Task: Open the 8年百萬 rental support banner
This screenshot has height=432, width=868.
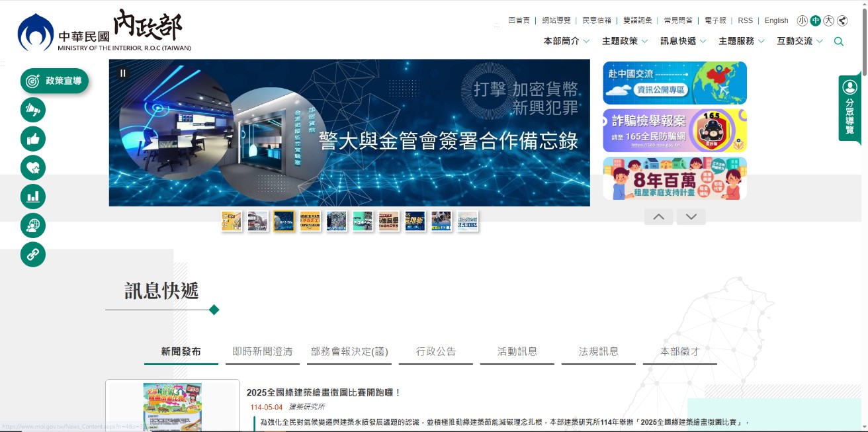Action: tap(675, 179)
